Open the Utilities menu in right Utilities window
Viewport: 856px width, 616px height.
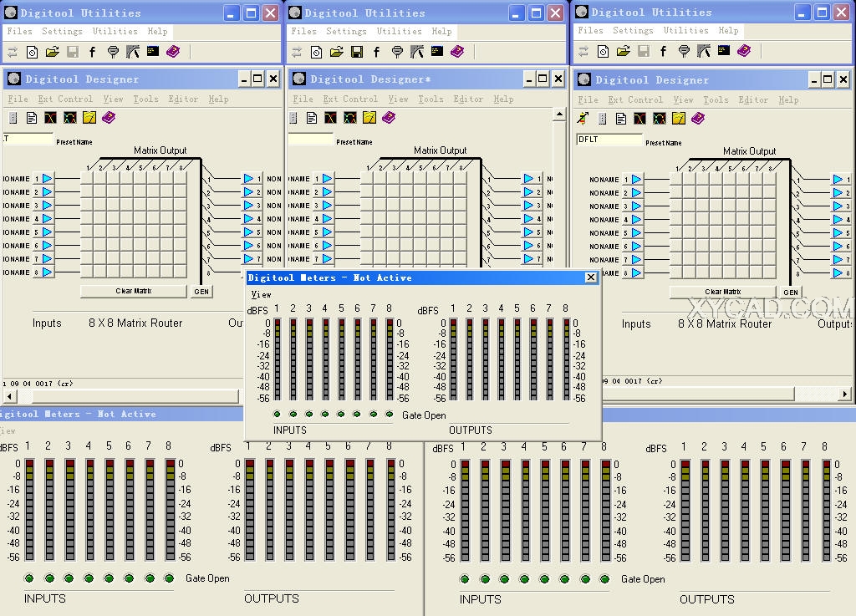(685, 31)
